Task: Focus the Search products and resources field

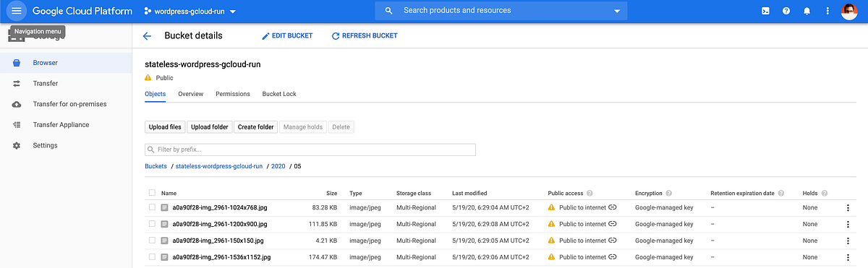Action: coord(501,11)
